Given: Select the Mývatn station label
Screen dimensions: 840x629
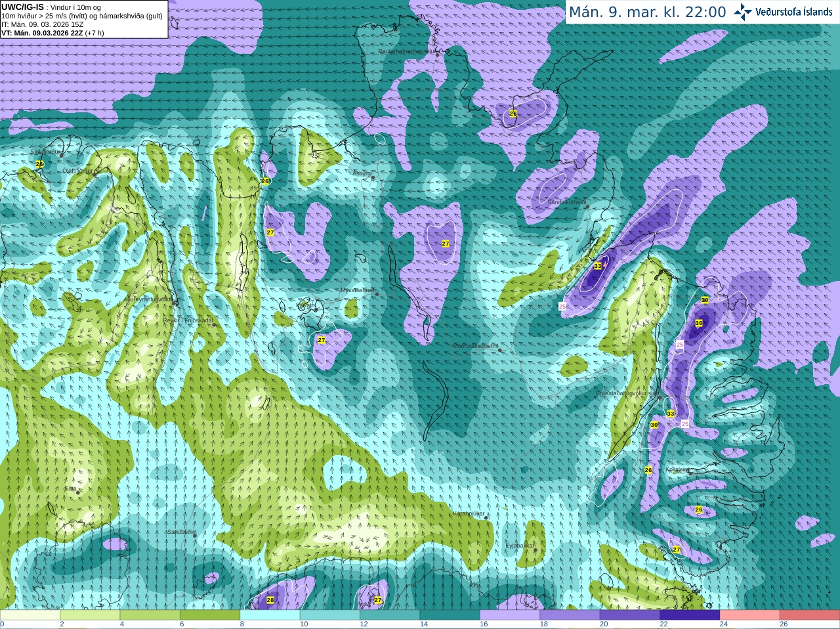Looking at the screenshot, I should (306, 305).
